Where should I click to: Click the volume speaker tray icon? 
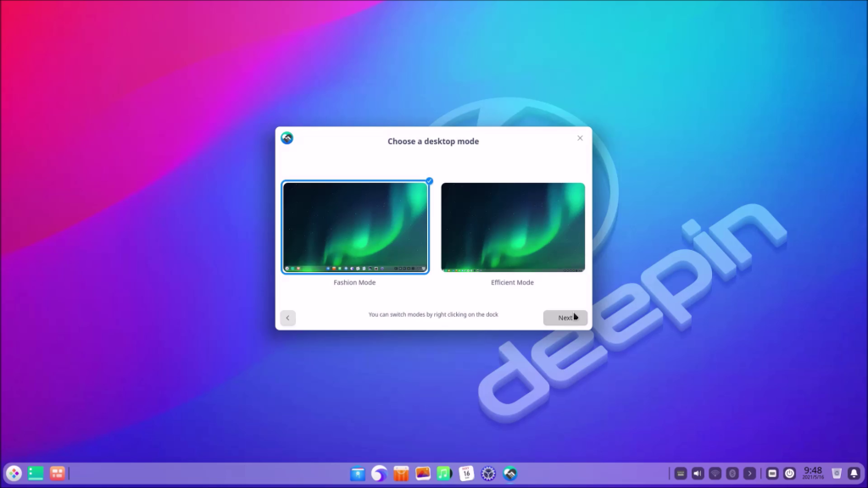click(698, 474)
